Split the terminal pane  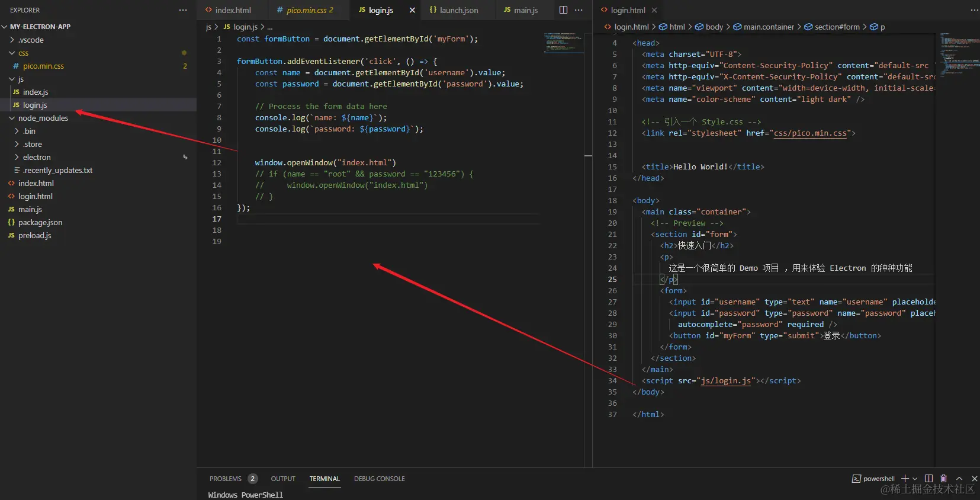[x=928, y=479]
